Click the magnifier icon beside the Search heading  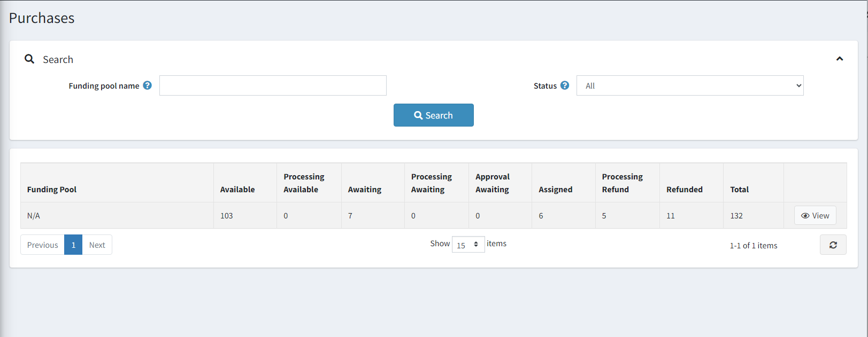point(29,59)
